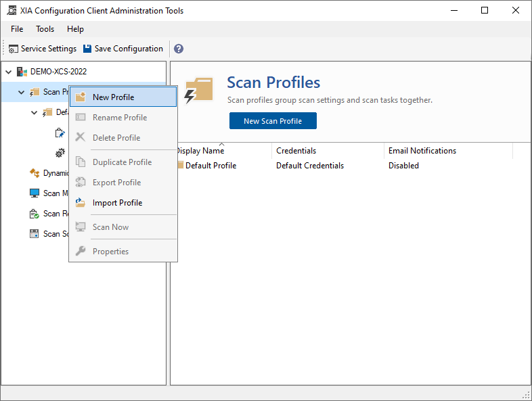Select Default Profile row in the list
The width and height of the screenshot is (532, 401).
[x=210, y=166]
